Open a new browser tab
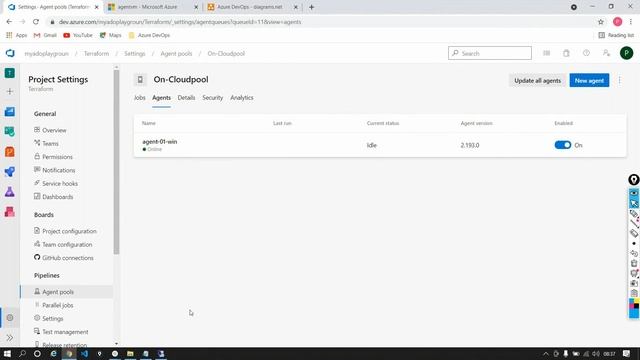 tap(311, 7)
